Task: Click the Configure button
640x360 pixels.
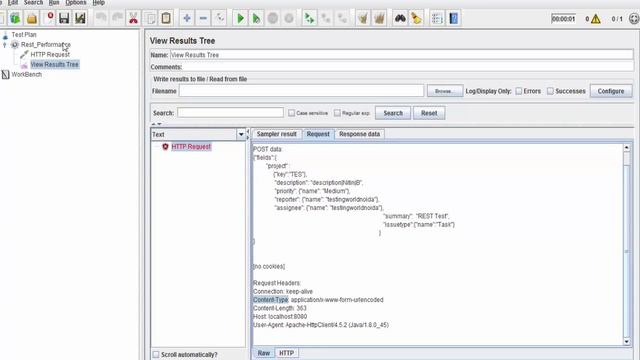Action: pyautogui.click(x=611, y=91)
